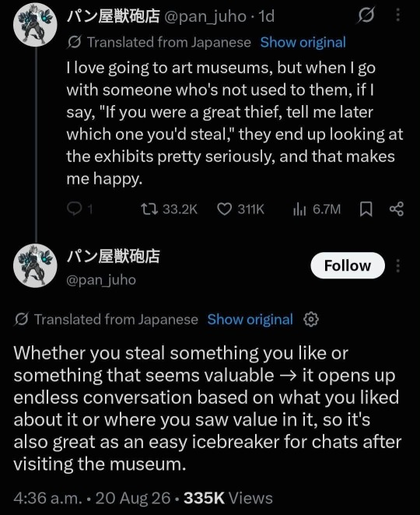
Task: Open three-dot menu beside Follow button
Action: [398, 266]
